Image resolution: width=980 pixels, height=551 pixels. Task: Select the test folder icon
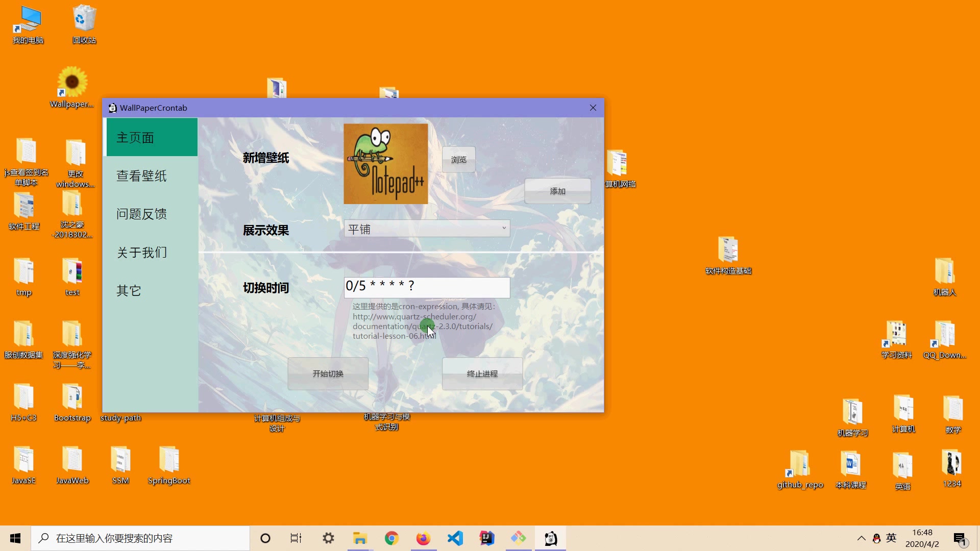(72, 277)
